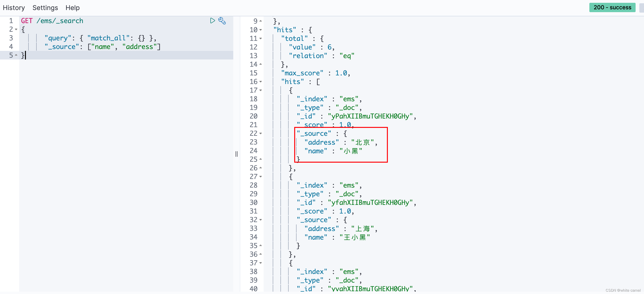Click the "name" string in the request editor
The image size is (644, 294).
pos(103,47)
